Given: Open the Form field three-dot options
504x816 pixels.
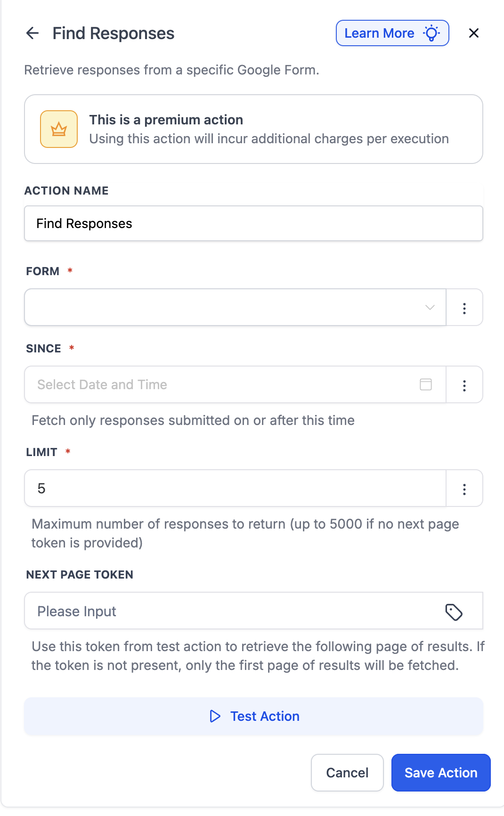Looking at the screenshot, I should point(464,308).
